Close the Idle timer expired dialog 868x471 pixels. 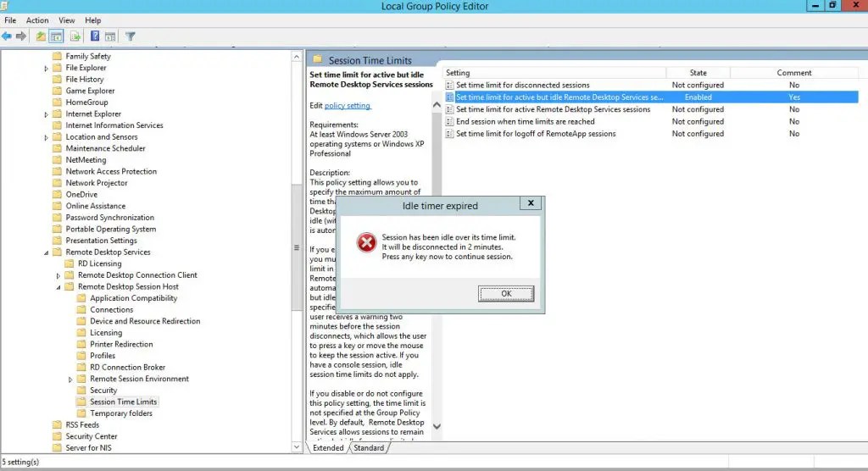[531, 203]
